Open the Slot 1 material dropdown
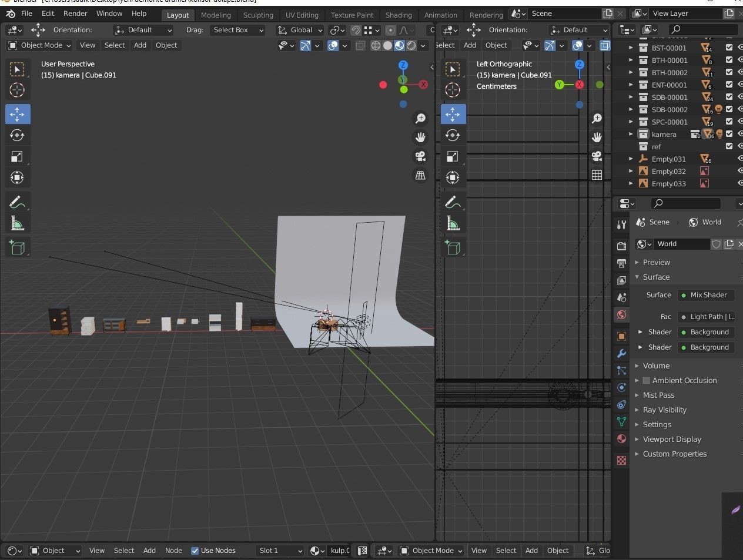743x560 pixels. [x=280, y=551]
